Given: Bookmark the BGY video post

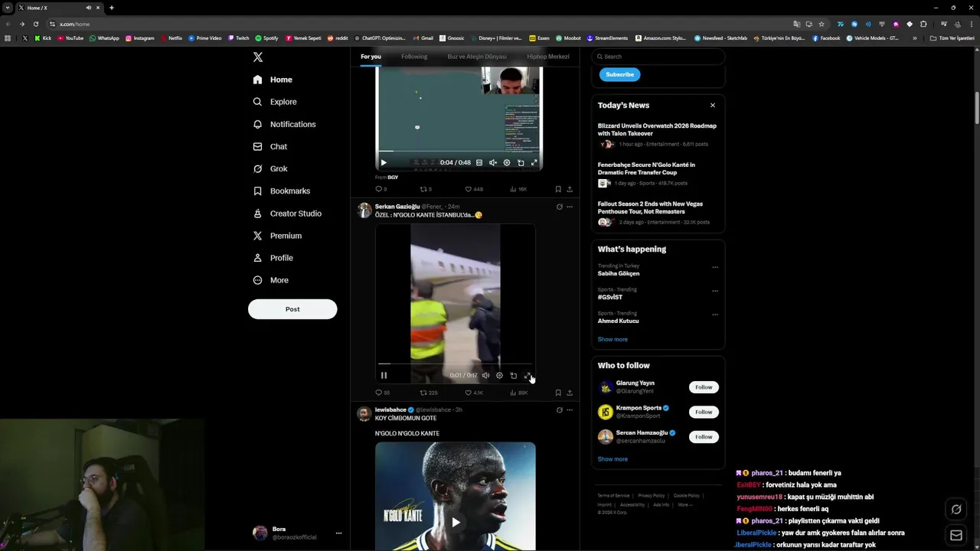Looking at the screenshot, I should 558,189.
